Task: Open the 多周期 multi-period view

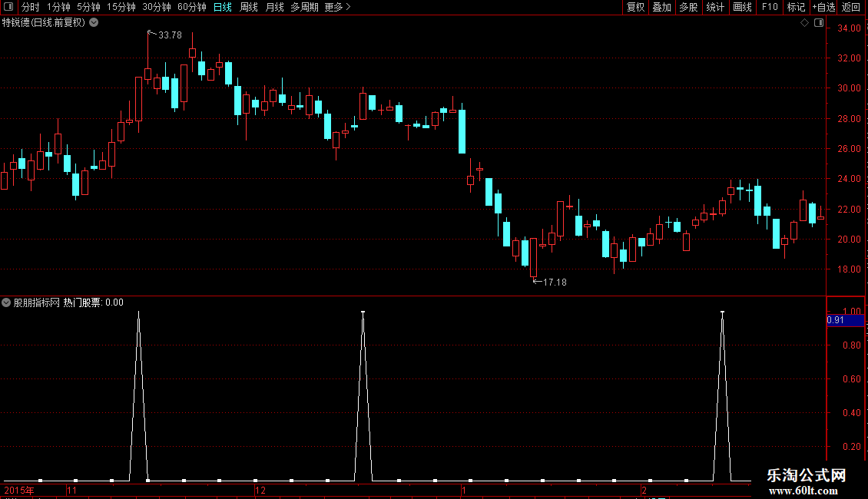Action: click(304, 7)
